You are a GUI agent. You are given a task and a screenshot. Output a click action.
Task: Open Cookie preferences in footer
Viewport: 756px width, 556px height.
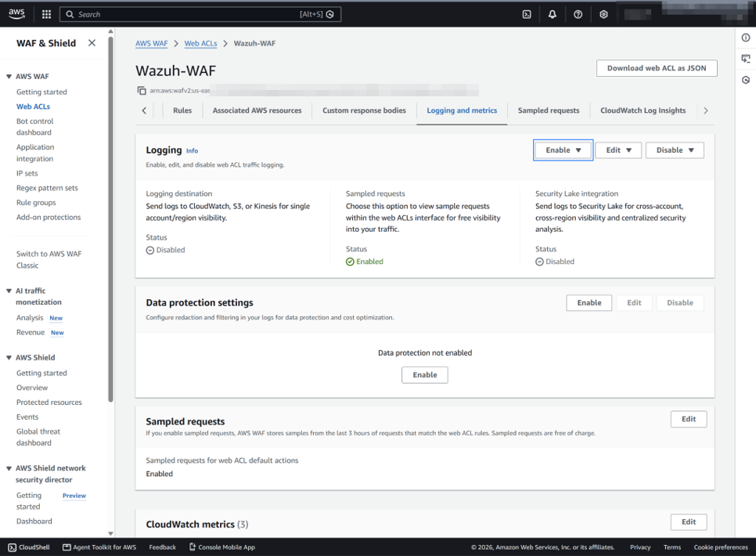(721, 547)
